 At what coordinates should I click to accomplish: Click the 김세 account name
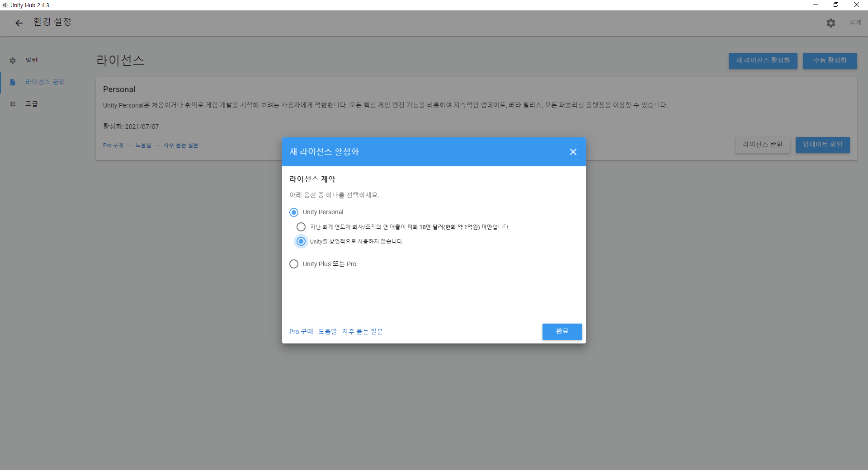coord(855,23)
